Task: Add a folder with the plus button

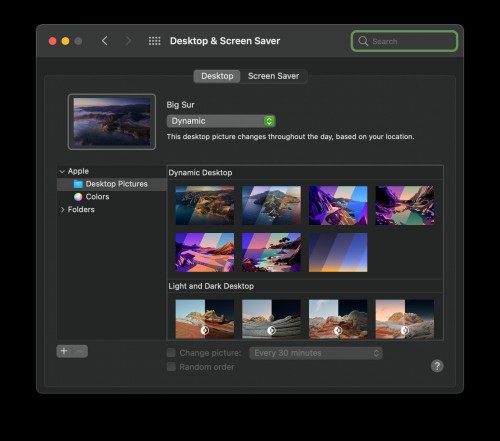Action: pyautogui.click(x=64, y=351)
